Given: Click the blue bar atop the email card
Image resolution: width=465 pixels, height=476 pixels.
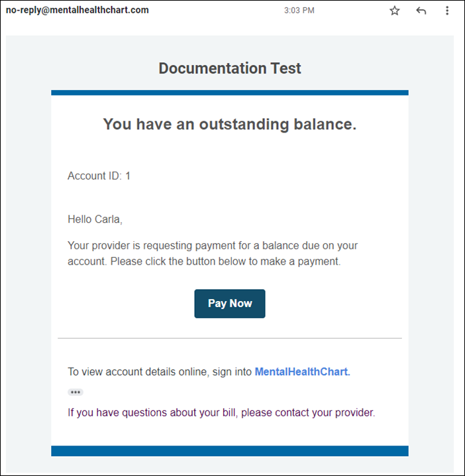Looking at the screenshot, I should [230, 93].
